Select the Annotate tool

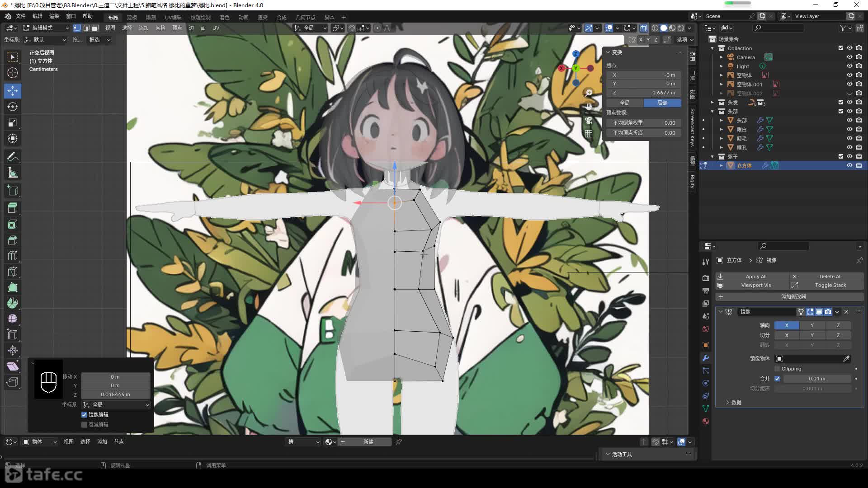tap(13, 156)
